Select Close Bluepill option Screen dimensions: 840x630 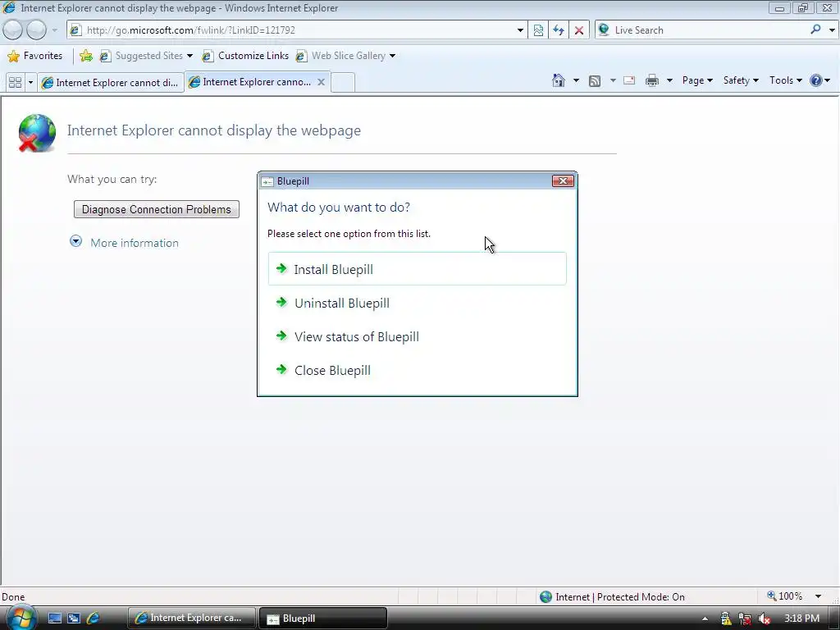pos(417,371)
